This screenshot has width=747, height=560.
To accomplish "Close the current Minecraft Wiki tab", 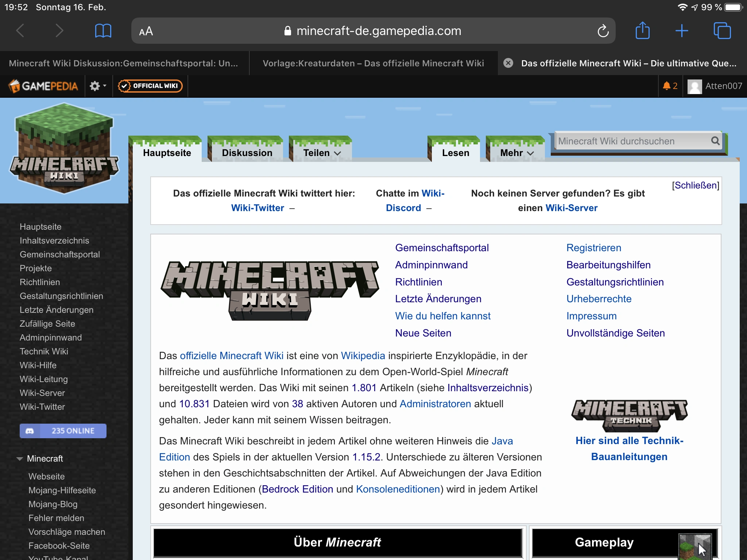I will (x=508, y=63).
